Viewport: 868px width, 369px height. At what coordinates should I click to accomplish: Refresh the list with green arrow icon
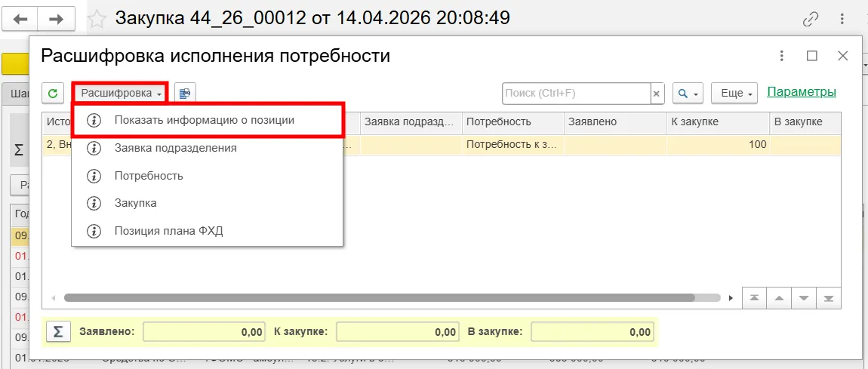[x=53, y=93]
